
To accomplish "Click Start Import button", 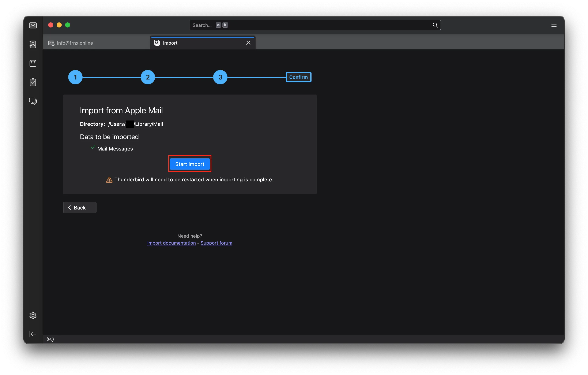I will click(x=190, y=164).
